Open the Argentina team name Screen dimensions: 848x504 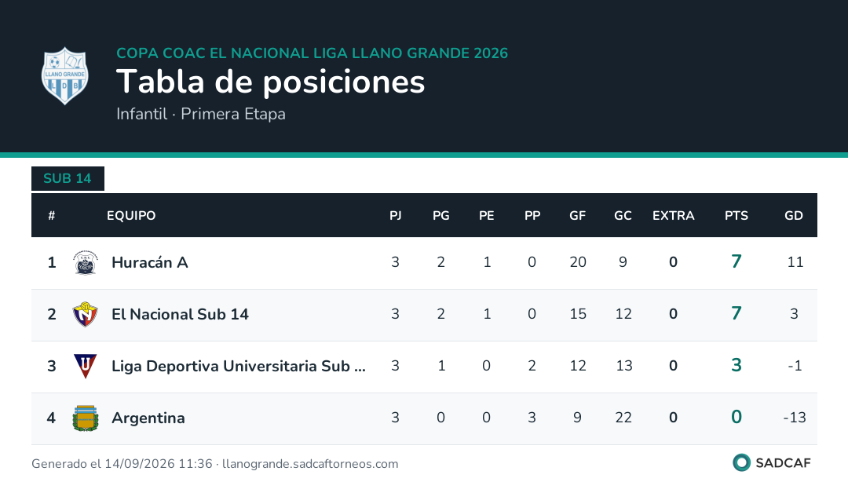[x=148, y=418]
